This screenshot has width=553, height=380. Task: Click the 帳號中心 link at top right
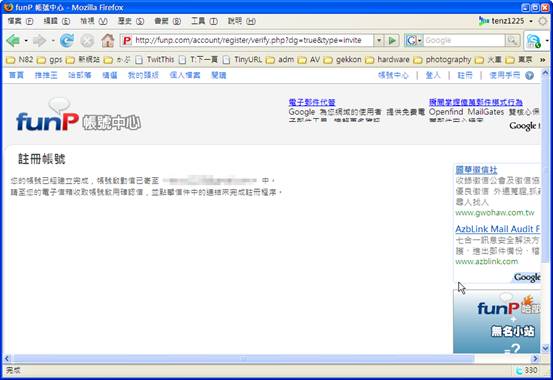[393, 75]
